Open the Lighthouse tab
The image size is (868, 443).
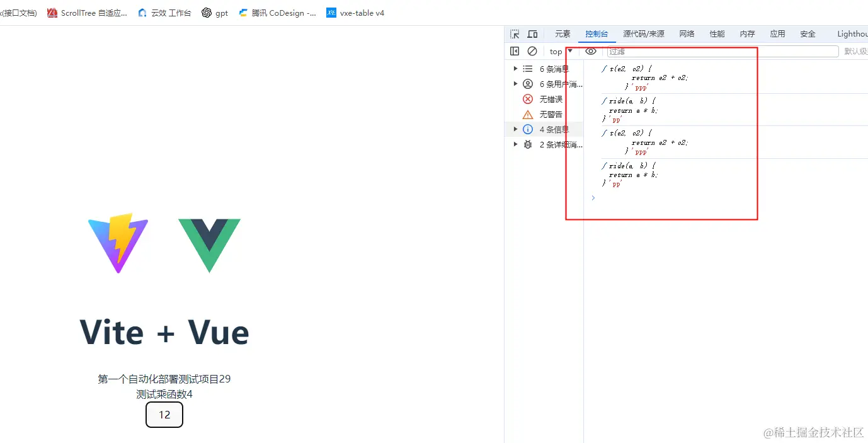point(852,34)
